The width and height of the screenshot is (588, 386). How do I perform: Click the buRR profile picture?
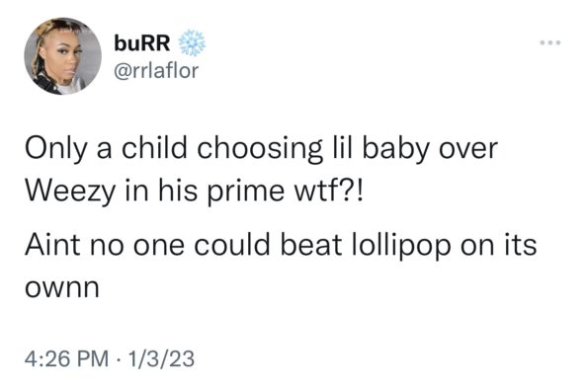coord(63,56)
